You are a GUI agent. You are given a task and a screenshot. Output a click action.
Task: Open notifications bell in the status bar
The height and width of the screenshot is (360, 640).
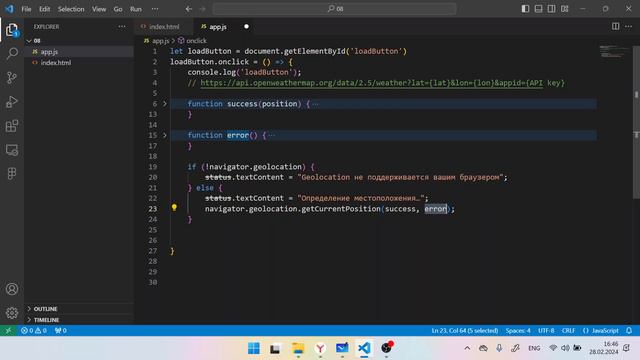point(629,330)
